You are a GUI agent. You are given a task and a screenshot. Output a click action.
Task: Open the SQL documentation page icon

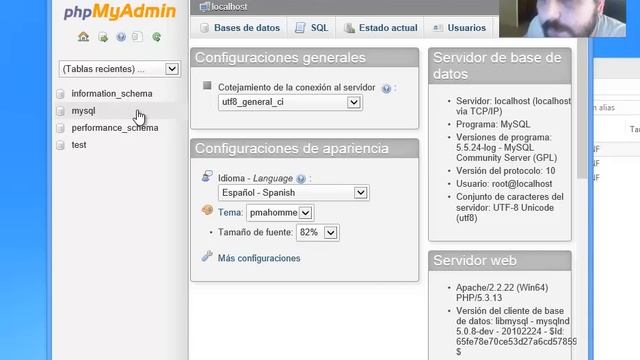click(x=138, y=37)
